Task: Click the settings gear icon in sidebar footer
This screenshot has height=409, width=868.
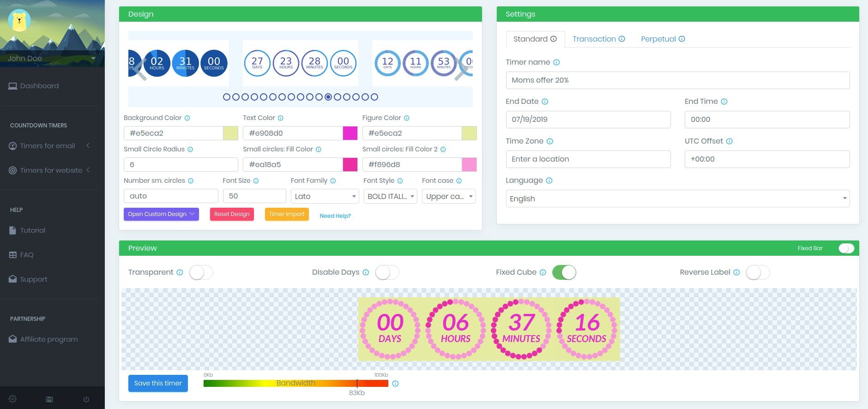Action: tap(12, 399)
